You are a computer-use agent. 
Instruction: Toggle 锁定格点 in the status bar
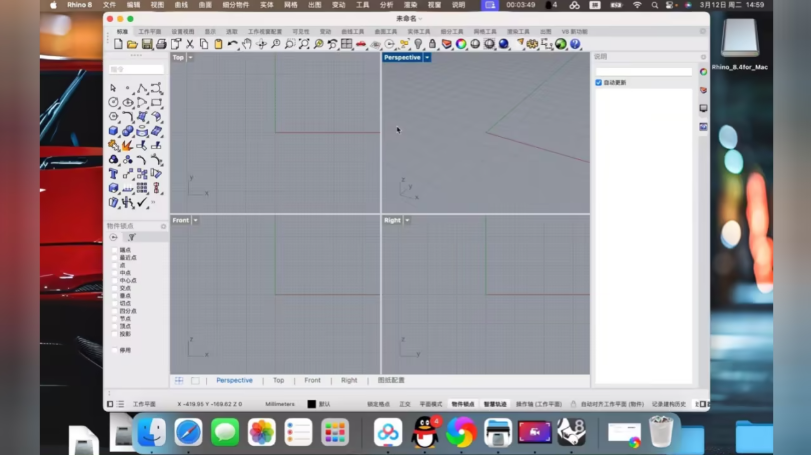(378, 404)
